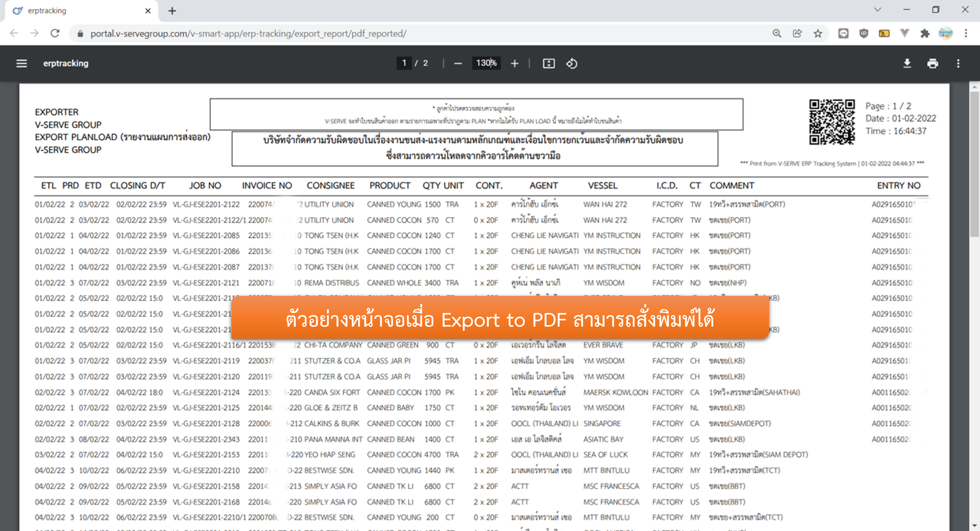View site security lock info
980x531 pixels.
point(80,33)
